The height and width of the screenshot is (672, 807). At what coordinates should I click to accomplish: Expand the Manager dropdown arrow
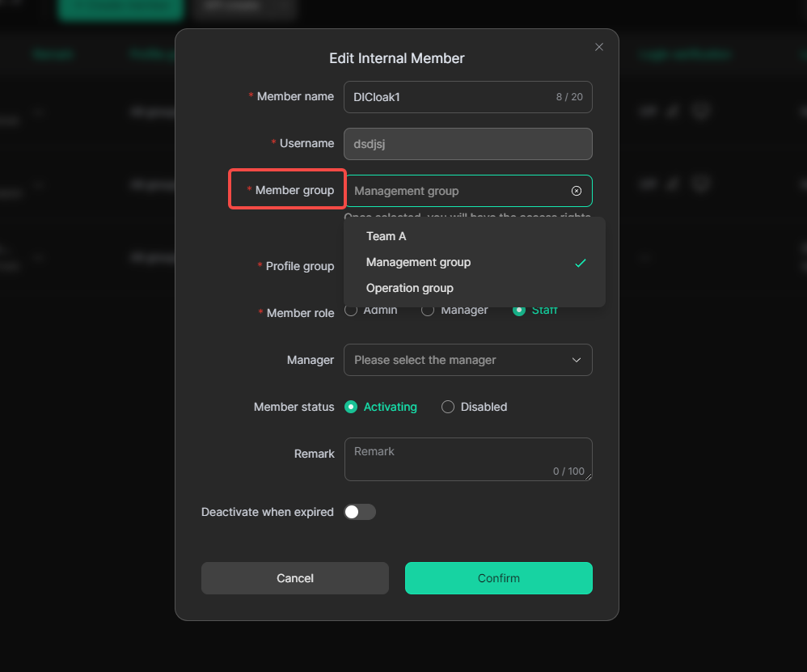(x=577, y=360)
